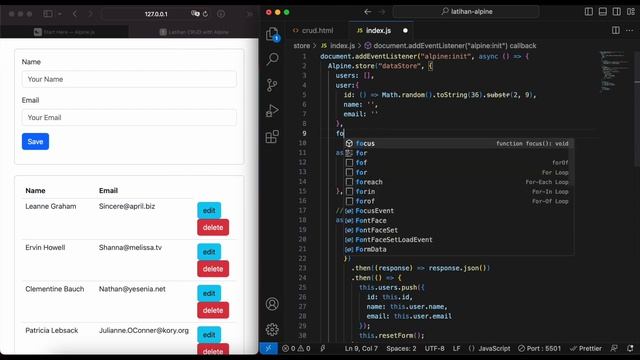Select the Start Here Alpine.js Safari tab
The height and width of the screenshot is (360, 640).
(64, 32)
